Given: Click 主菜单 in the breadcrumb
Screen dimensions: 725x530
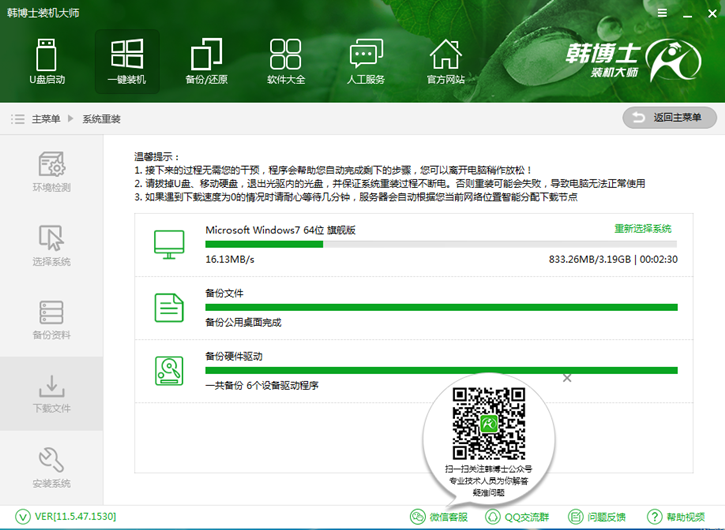Looking at the screenshot, I should tap(45, 119).
